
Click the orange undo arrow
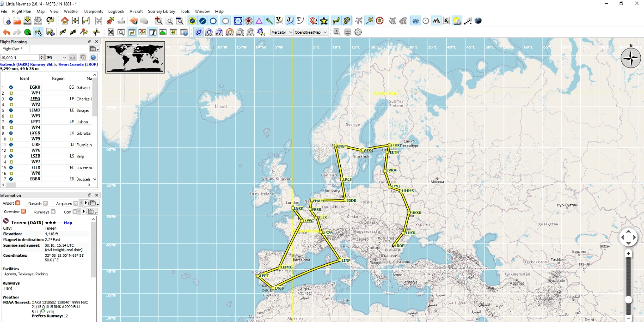[6, 32]
